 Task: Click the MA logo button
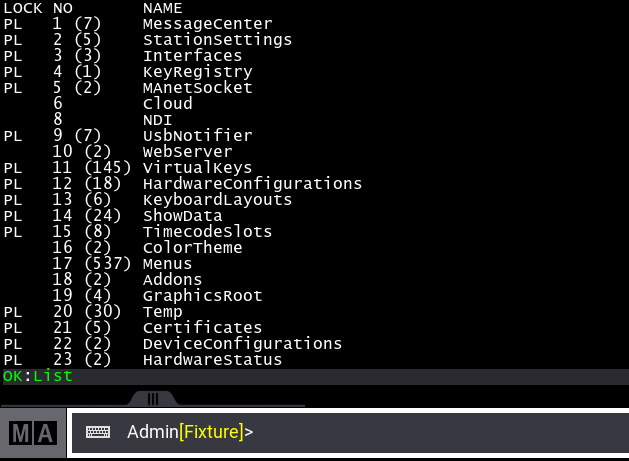pyautogui.click(x=33, y=433)
